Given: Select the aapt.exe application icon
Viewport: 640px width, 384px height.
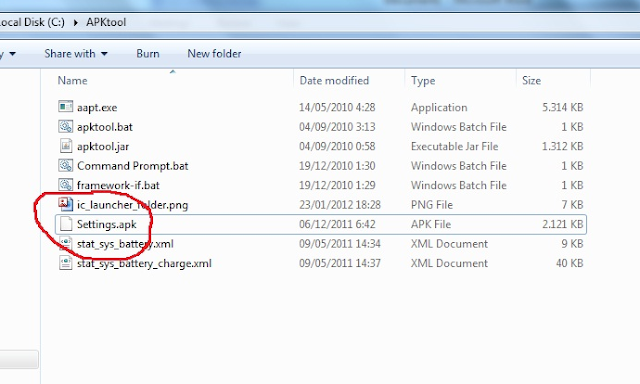Looking at the screenshot, I should point(66,107).
